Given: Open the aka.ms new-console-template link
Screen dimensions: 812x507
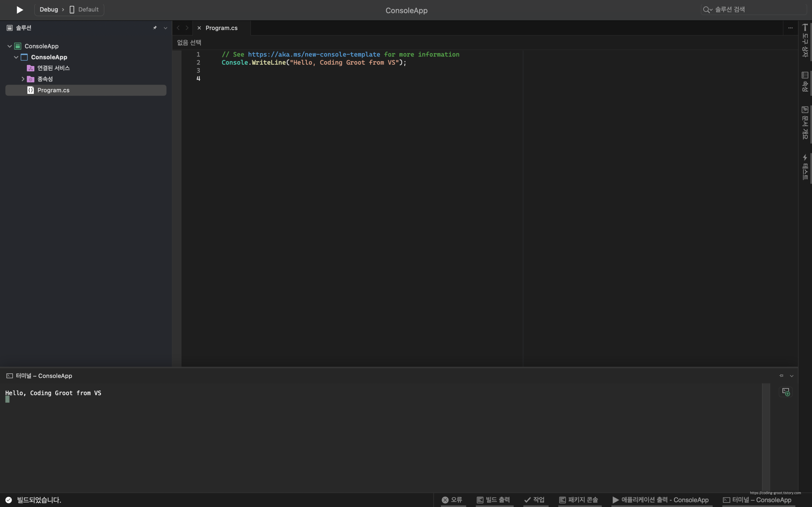Looking at the screenshot, I should coord(314,54).
